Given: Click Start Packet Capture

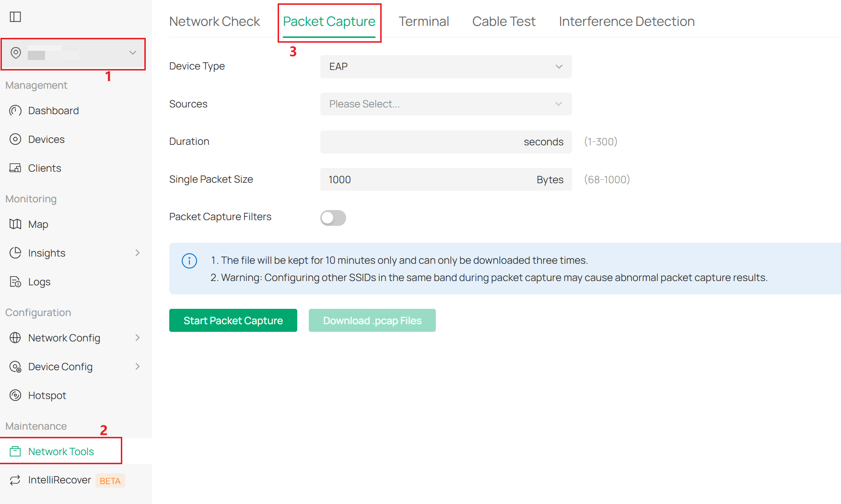Looking at the screenshot, I should click(x=233, y=320).
